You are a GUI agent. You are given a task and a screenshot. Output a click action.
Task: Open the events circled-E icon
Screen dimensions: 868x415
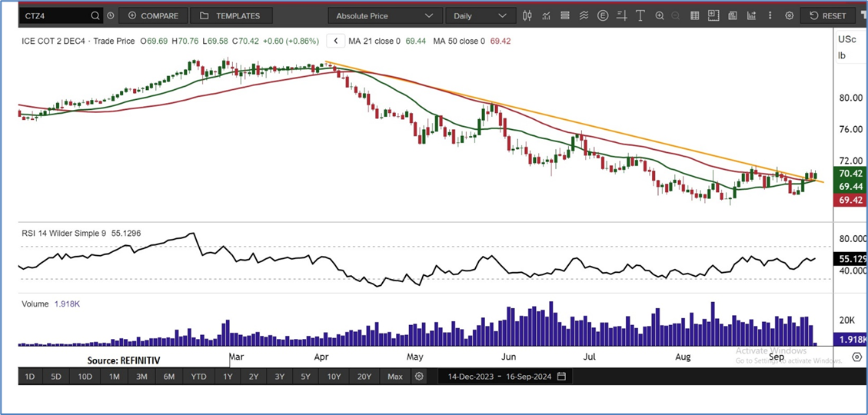tap(603, 16)
